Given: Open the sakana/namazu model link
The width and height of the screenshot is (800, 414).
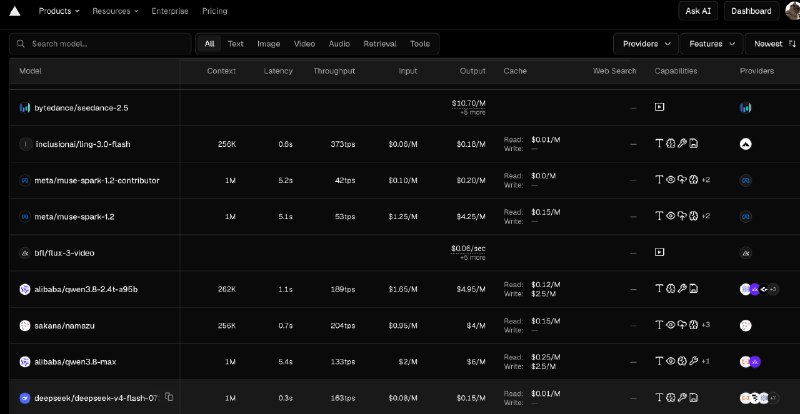Looking at the screenshot, I should click(x=64, y=325).
